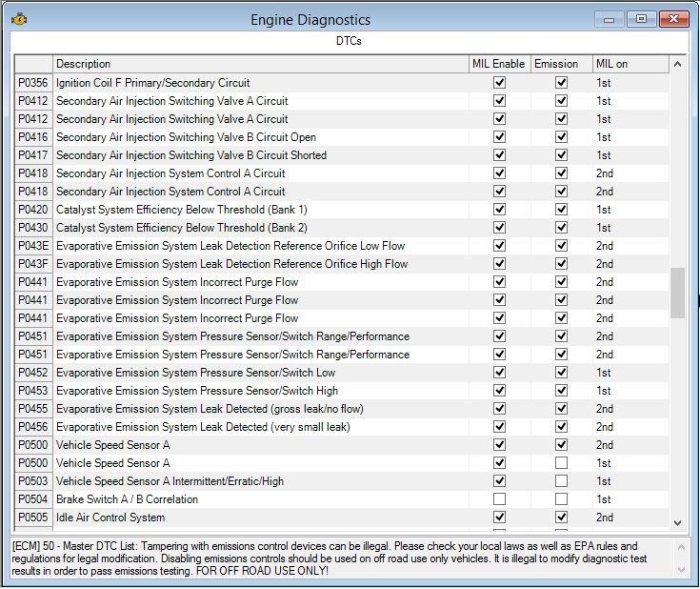The height and width of the screenshot is (589, 700).
Task: Enable MIL for P0504 Brake Switch Correlation
Action: pos(500,499)
